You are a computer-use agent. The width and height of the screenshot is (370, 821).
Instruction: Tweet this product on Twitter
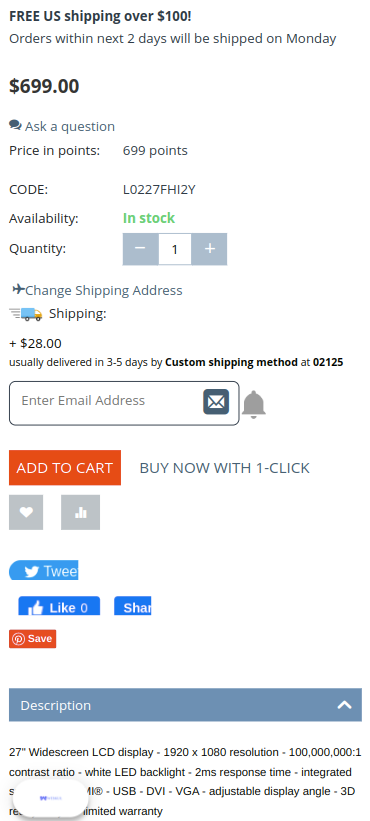(x=43, y=570)
